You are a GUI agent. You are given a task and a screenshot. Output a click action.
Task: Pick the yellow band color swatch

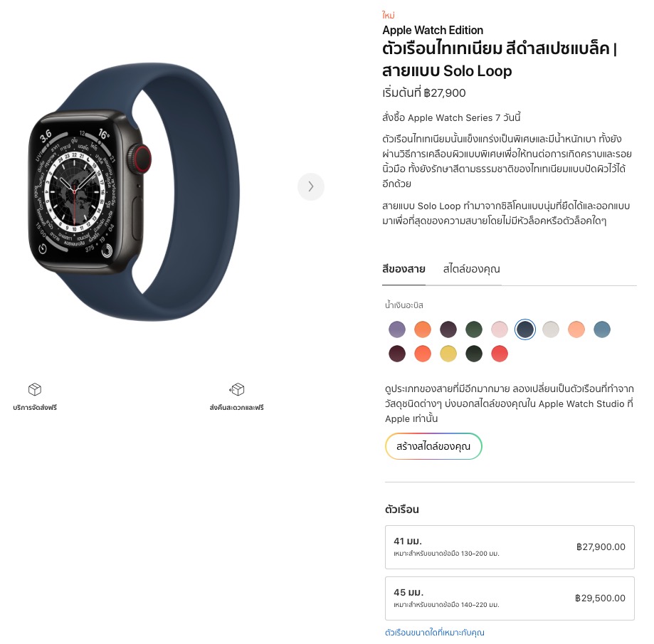tap(448, 354)
